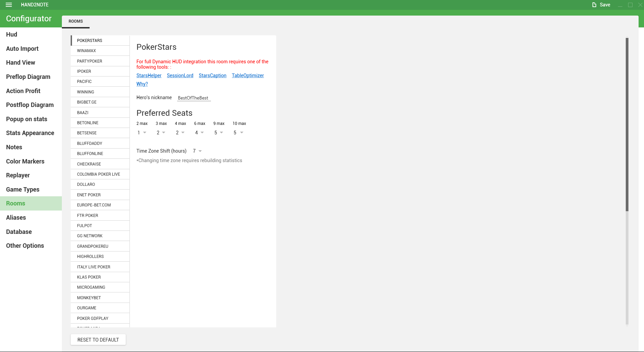
Task: Open 6 max seat dropdown
Action: [199, 133]
